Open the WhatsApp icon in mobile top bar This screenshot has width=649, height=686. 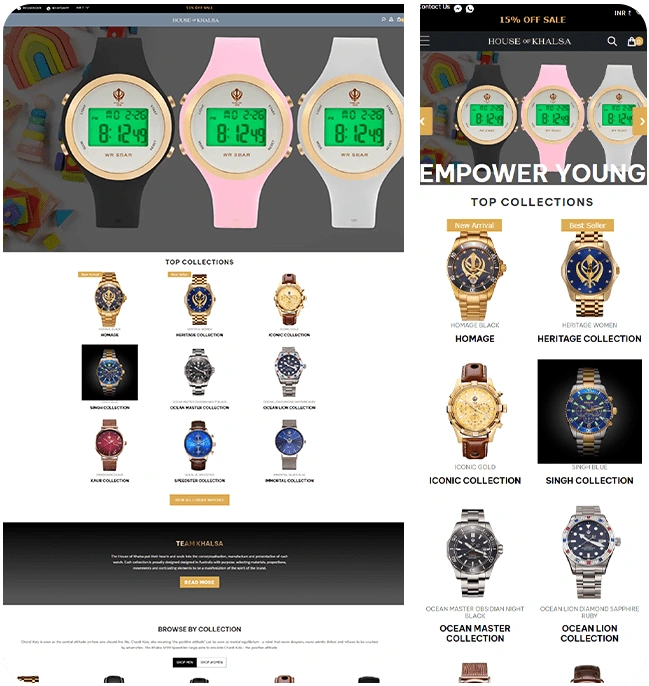(470, 8)
